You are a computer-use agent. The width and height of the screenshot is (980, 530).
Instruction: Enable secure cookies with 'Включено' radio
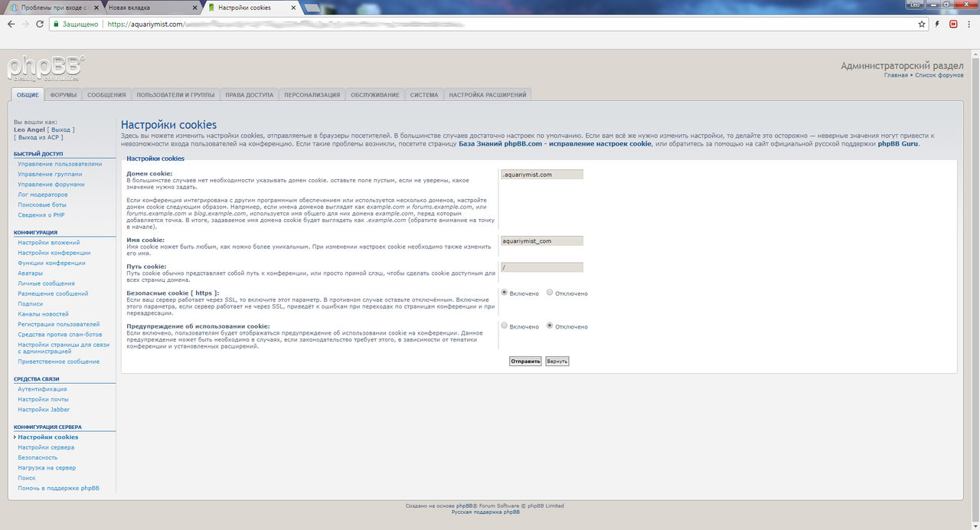click(x=504, y=293)
